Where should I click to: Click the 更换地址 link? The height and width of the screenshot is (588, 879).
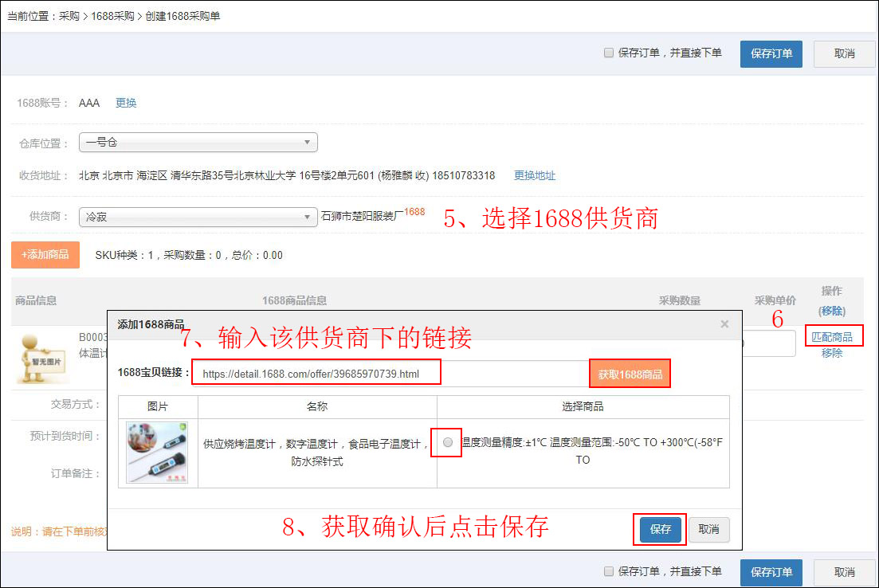tap(534, 175)
